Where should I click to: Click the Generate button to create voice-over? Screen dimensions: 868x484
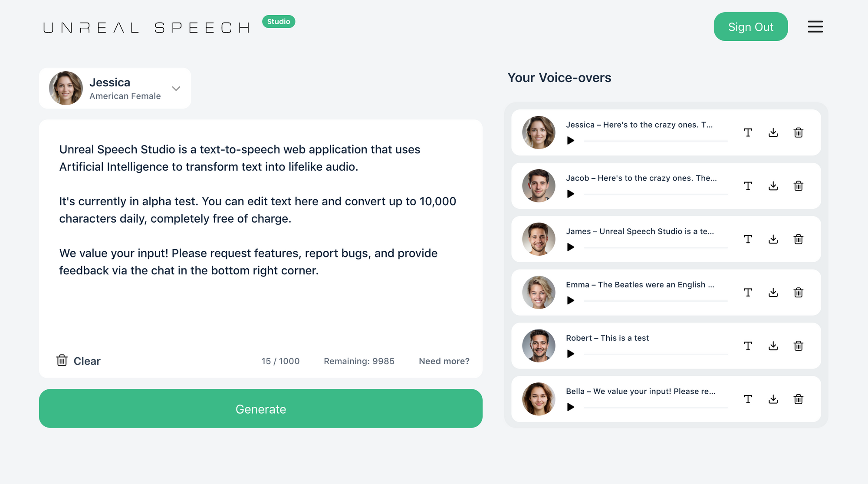(260, 408)
